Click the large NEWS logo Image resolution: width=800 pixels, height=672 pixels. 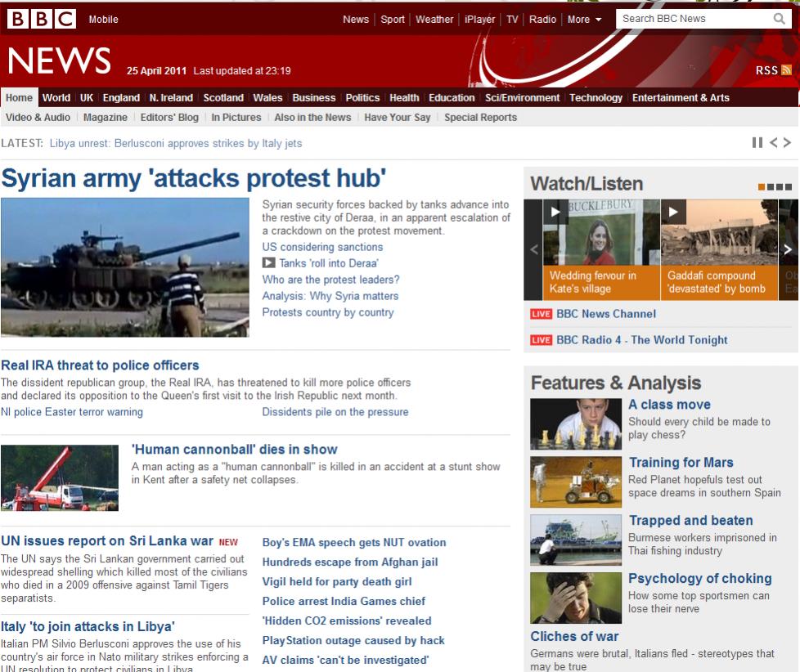point(59,60)
